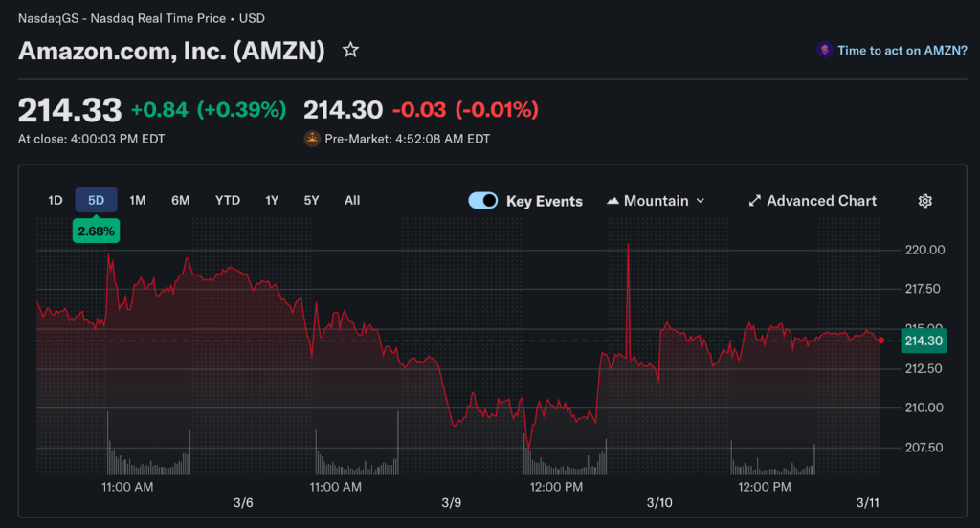
Task: Click the star icon to follow AMZN
Action: pos(351,50)
